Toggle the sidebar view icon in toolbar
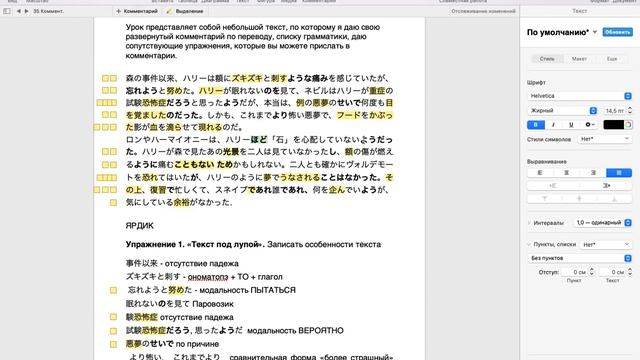The width and height of the screenshot is (640, 360). point(7,11)
